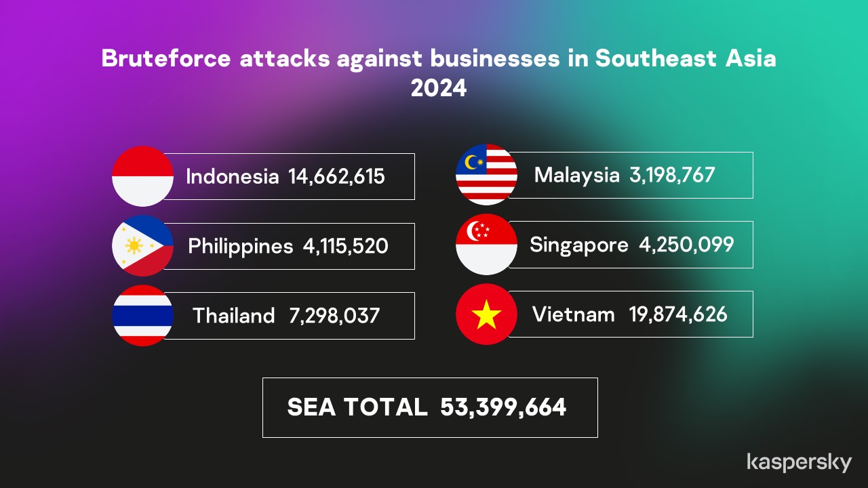Select the Singapore 4,250,099 box
Screen dimensions: 868x488
click(632, 245)
